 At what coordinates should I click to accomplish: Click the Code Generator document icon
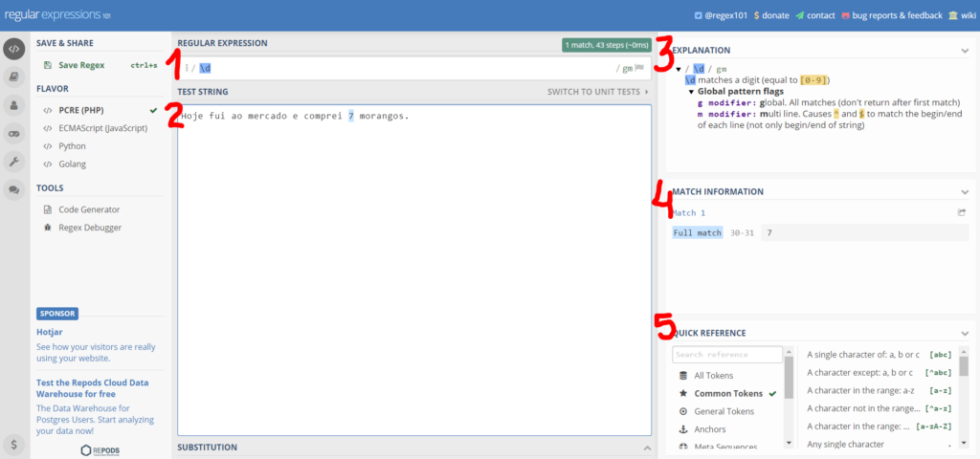(x=48, y=209)
